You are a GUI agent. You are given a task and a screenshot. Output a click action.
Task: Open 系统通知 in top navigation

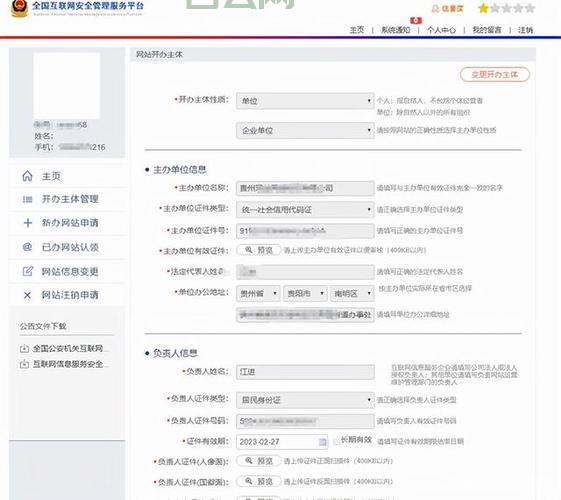[x=395, y=30]
